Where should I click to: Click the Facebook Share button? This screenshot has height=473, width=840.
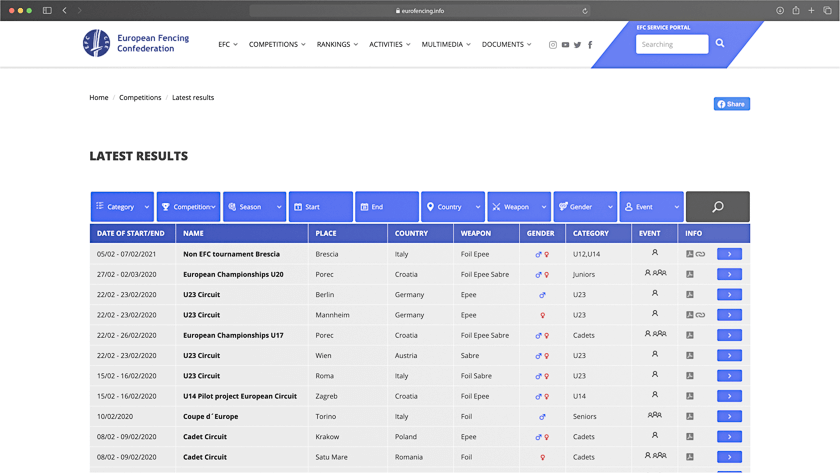click(732, 104)
